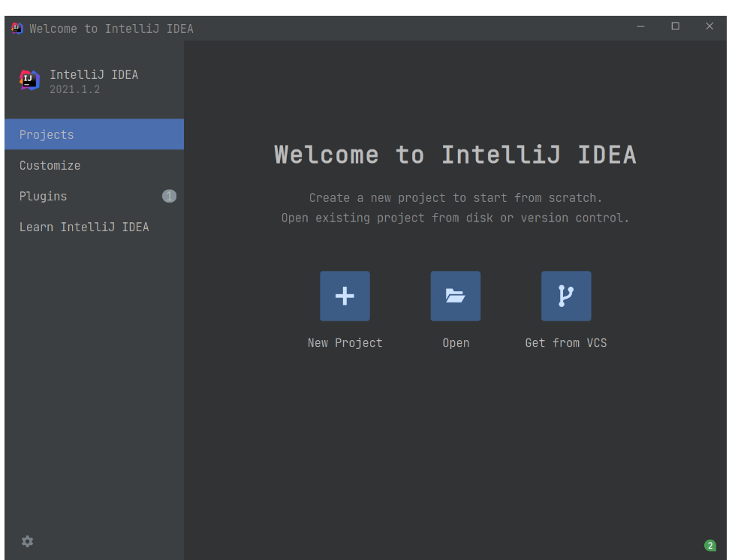Click the New Project plus icon
This screenshot has height=560, width=738.
(345, 296)
